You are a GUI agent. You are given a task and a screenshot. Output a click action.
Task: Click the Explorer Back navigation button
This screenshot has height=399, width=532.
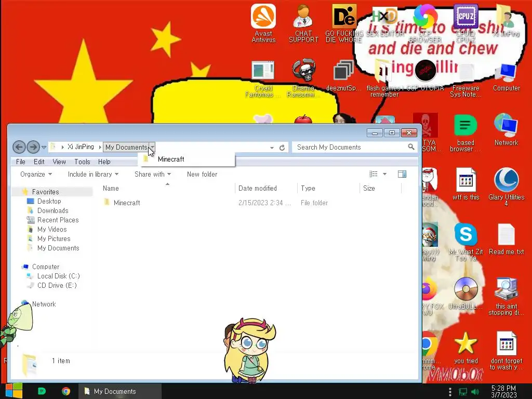pos(19,147)
